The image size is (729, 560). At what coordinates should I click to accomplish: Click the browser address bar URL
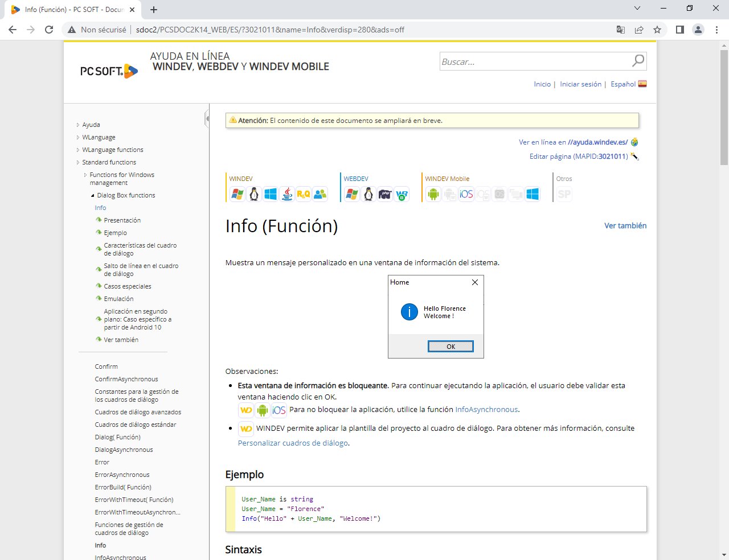[x=270, y=30]
